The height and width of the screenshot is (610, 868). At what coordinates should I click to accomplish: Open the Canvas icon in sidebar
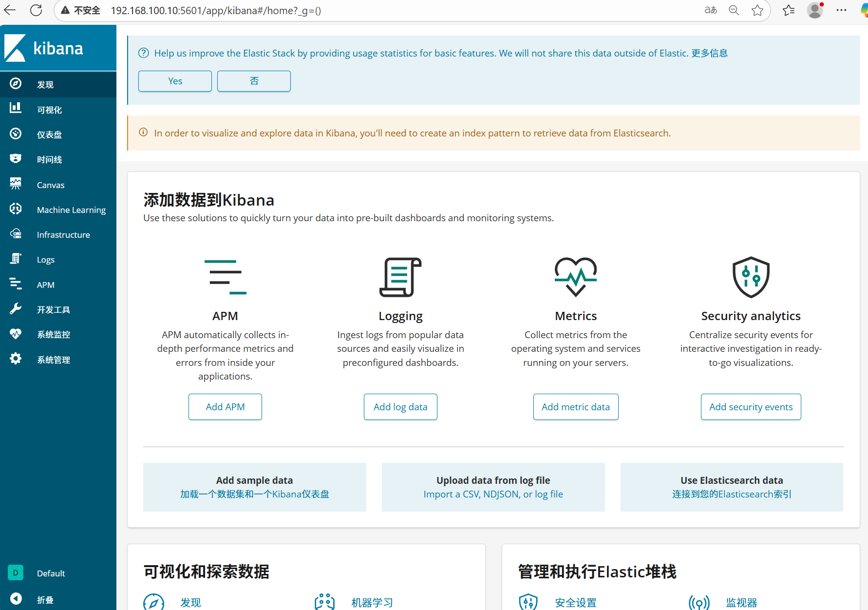[16, 184]
